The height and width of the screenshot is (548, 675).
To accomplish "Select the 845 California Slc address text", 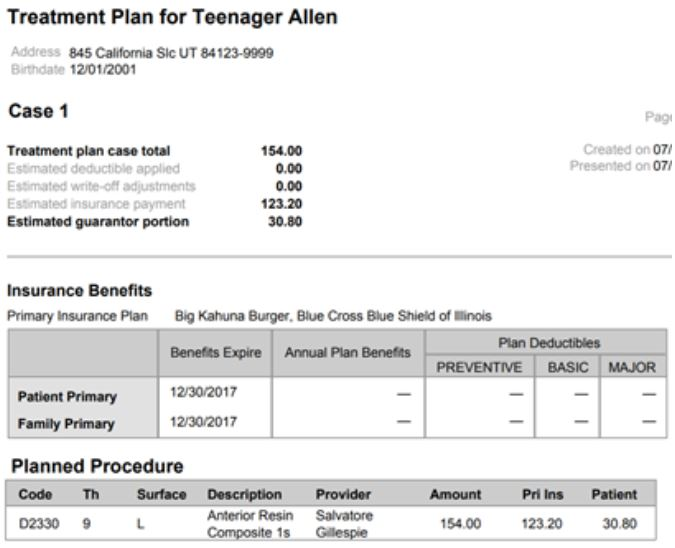I will [171, 53].
